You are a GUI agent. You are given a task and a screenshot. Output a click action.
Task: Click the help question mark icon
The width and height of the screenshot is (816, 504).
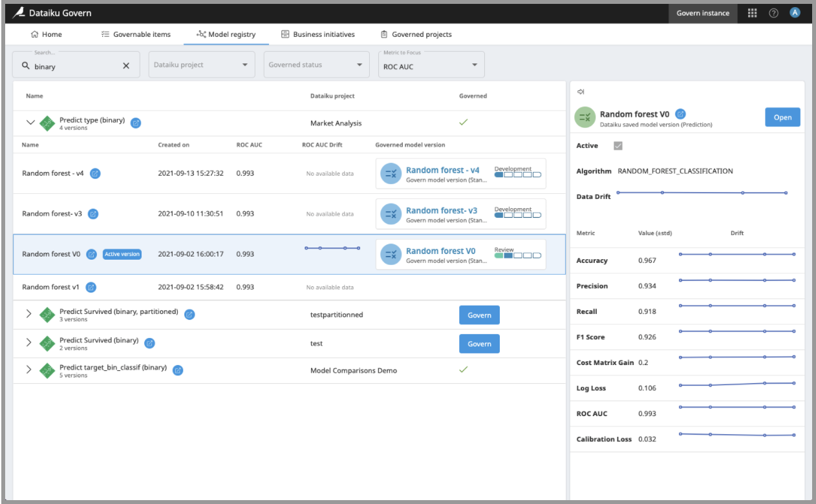773,13
